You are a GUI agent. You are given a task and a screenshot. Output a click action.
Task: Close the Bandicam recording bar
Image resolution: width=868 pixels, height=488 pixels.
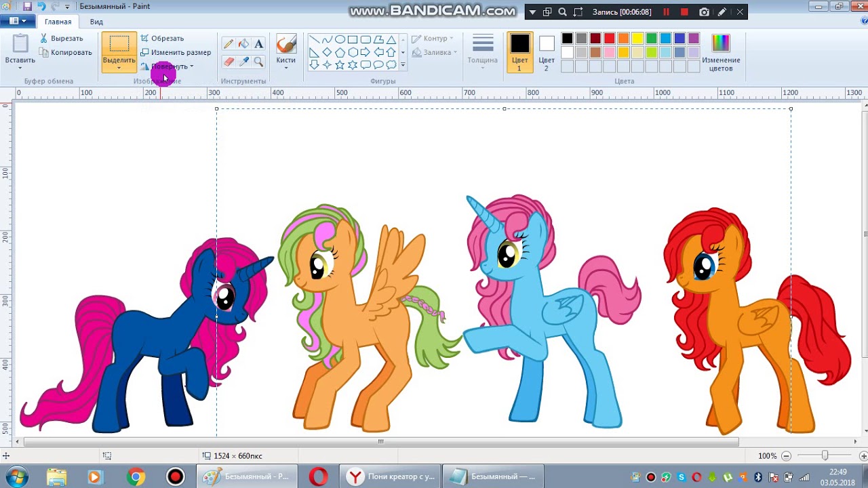740,12
